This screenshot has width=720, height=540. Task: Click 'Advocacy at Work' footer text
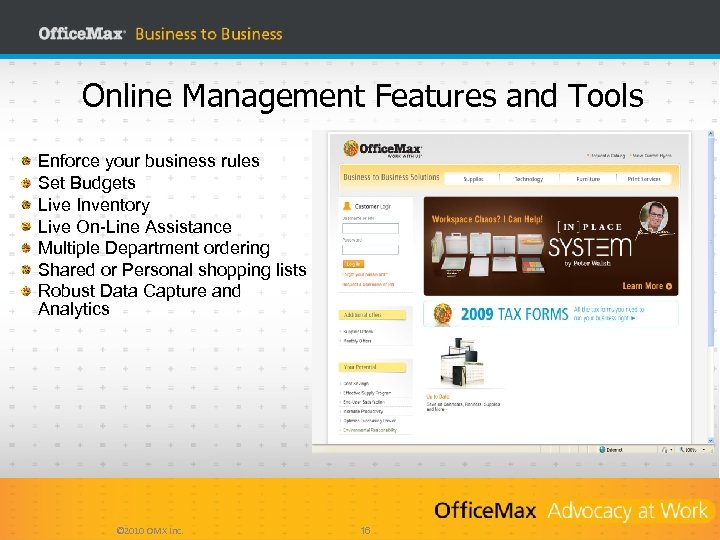point(628,511)
